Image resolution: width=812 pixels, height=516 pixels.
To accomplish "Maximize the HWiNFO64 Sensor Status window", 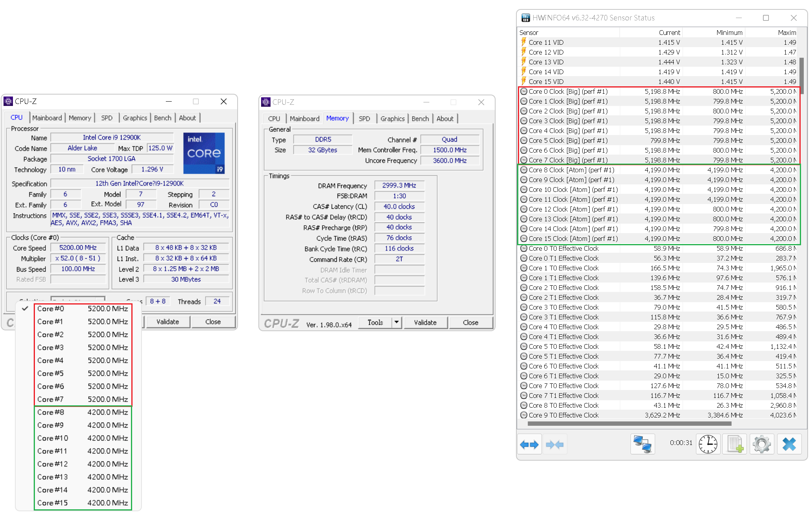I will point(766,18).
